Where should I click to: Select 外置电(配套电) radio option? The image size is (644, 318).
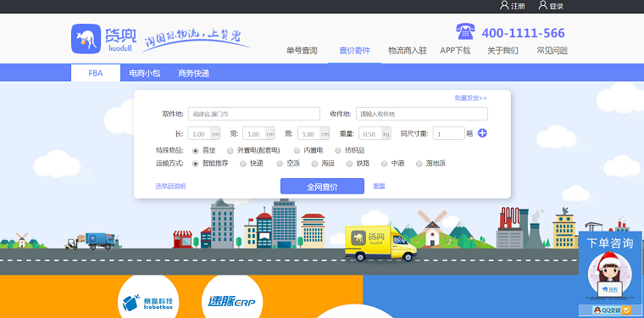tap(230, 150)
